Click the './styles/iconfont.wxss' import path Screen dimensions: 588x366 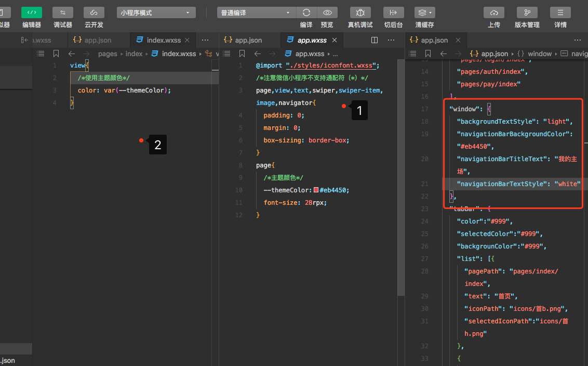[x=331, y=66]
